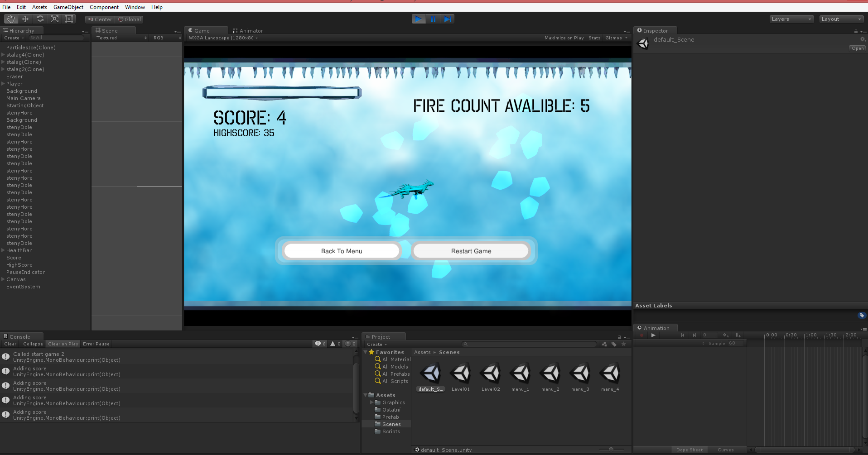Open the GameObject menu

[x=68, y=7]
